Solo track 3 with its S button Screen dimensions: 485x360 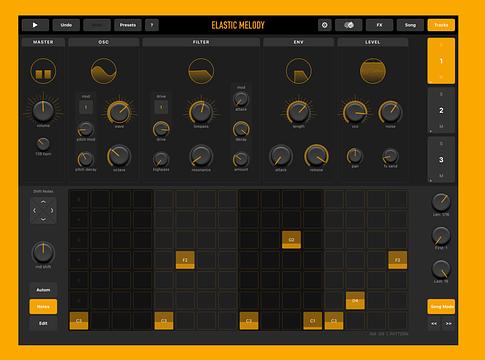click(x=441, y=144)
